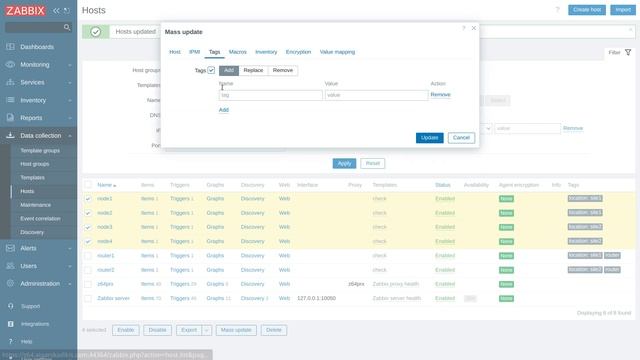The width and height of the screenshot is (640, 360).
Task: Click the Apply filter button
Action: coord(344,164)
